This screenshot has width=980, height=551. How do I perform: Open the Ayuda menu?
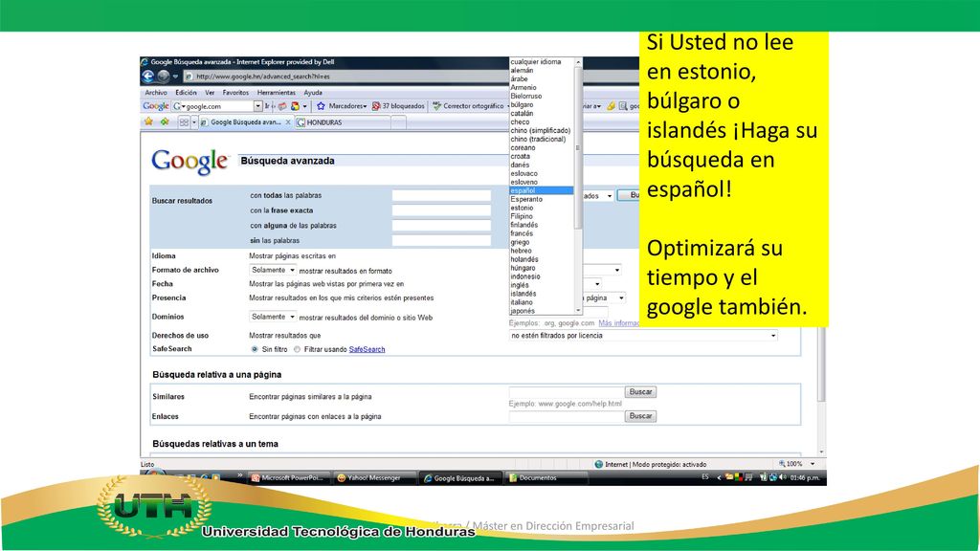313,93
